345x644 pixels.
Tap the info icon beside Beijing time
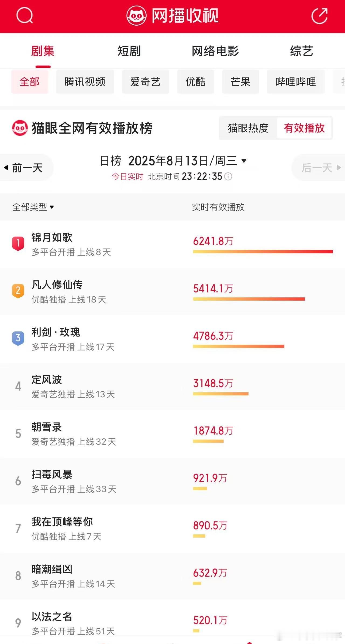[228, 177]
